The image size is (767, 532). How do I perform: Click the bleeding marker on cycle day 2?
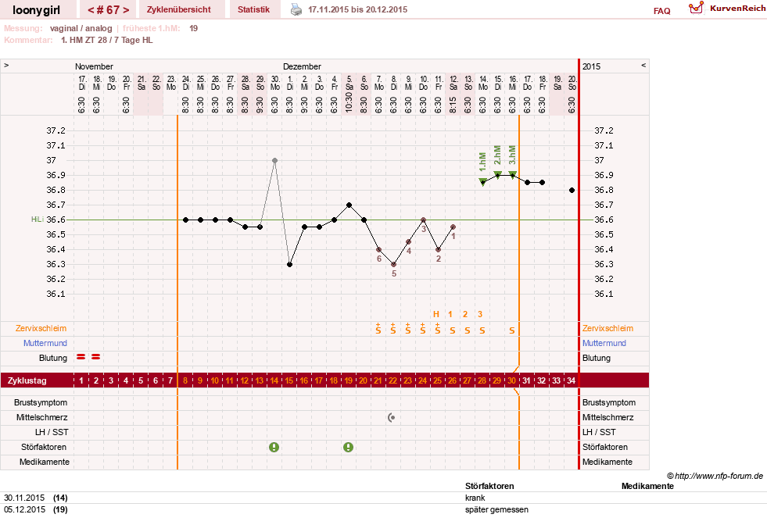tap(96, 358)
